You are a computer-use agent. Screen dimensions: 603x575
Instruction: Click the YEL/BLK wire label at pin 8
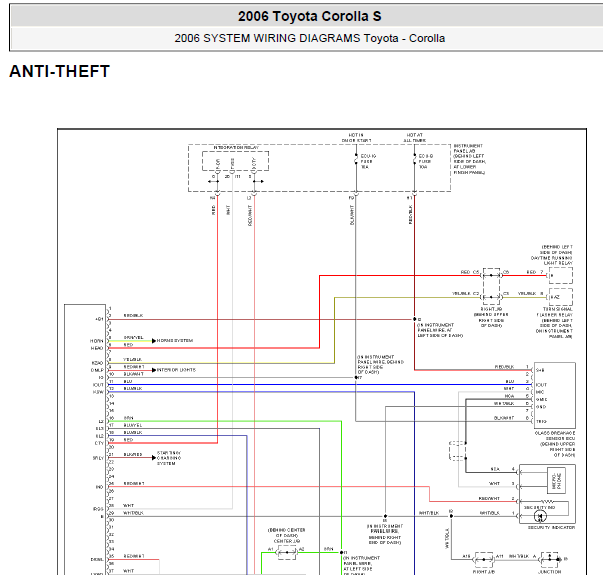click(x=132, y=360)
